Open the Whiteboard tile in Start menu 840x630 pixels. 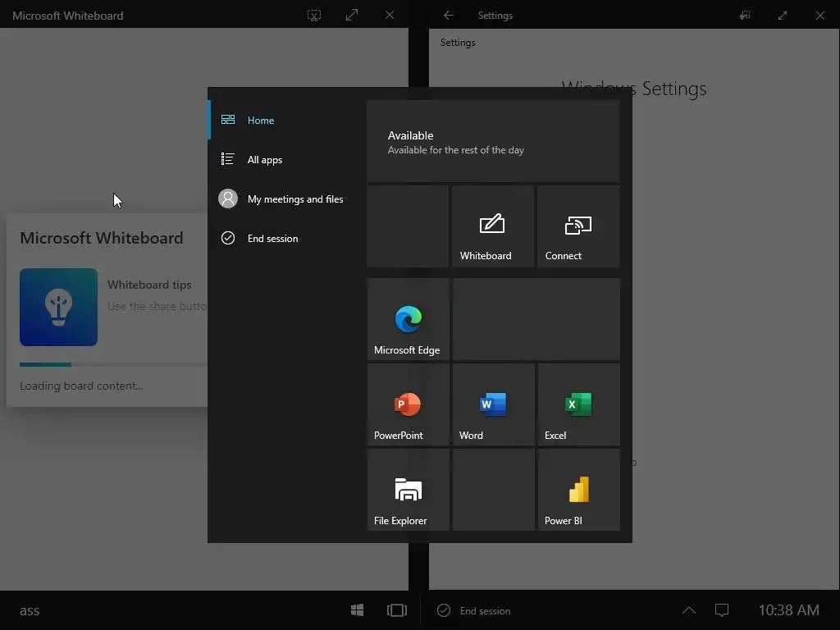493,226
